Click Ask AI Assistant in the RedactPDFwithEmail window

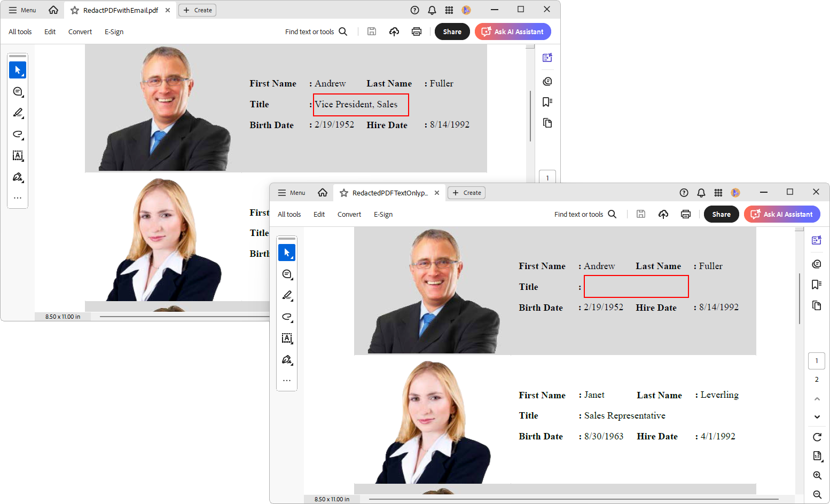pos(513,31)
